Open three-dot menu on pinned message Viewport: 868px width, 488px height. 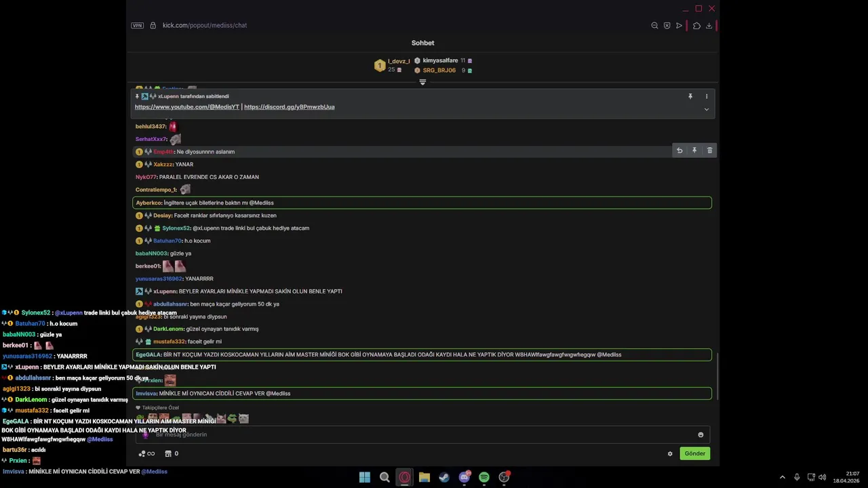[x=706, y=96]
